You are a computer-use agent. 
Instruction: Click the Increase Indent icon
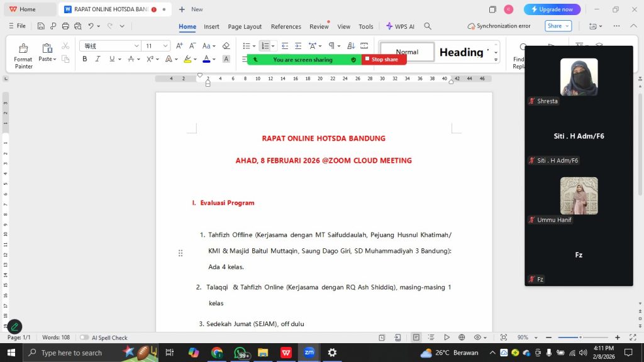point(298,46)
